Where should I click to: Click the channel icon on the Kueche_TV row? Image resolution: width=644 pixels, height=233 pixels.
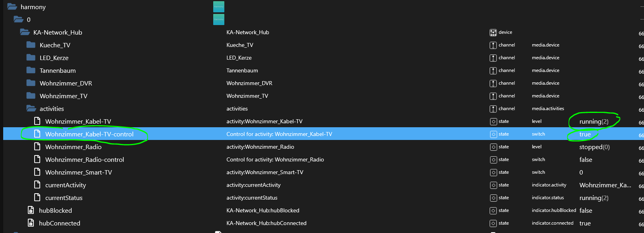[493, 45]
